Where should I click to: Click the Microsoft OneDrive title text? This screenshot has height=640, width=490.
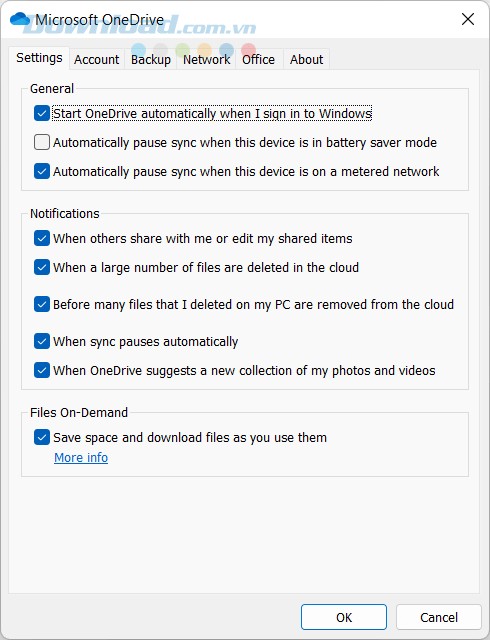(x=100, y=20)
